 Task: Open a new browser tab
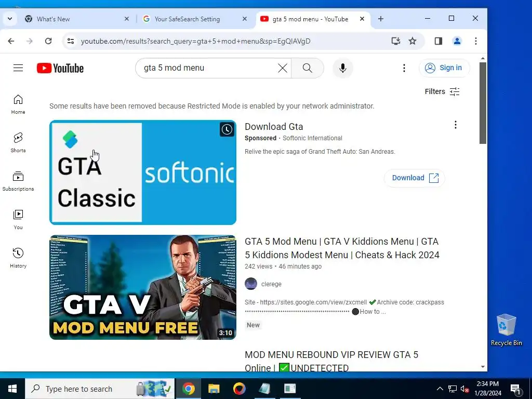pos(381,19)
